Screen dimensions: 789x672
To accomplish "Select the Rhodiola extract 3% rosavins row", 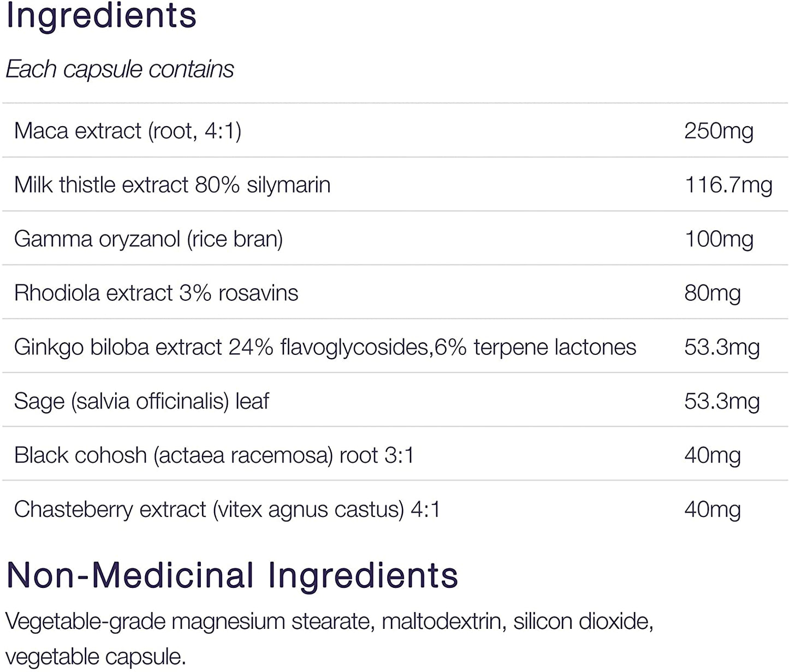I will tap(156, 293).
